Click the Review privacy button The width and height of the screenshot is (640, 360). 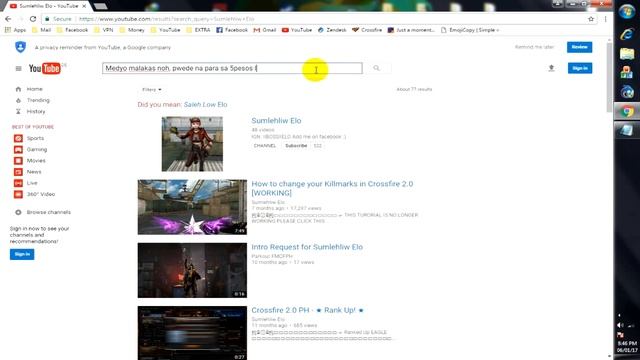(x=579, y=47)
